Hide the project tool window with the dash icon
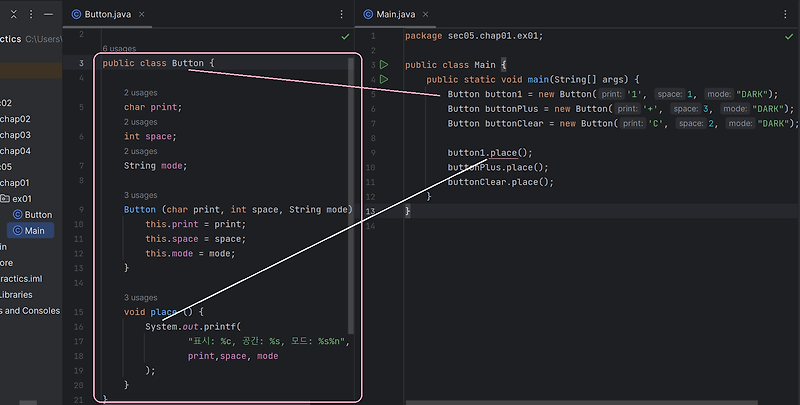The height and width of the screenshot is (405, 800). (x=48, y=14)
